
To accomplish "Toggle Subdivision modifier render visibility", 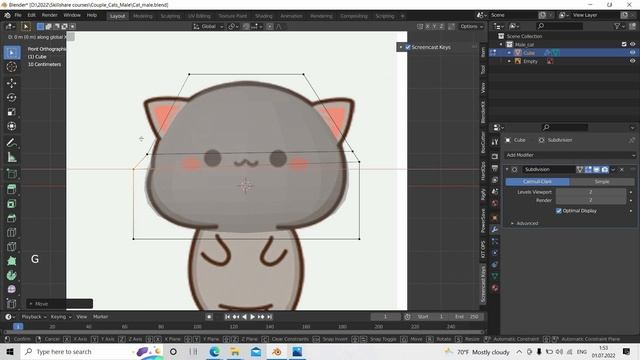I will (605, 169).
